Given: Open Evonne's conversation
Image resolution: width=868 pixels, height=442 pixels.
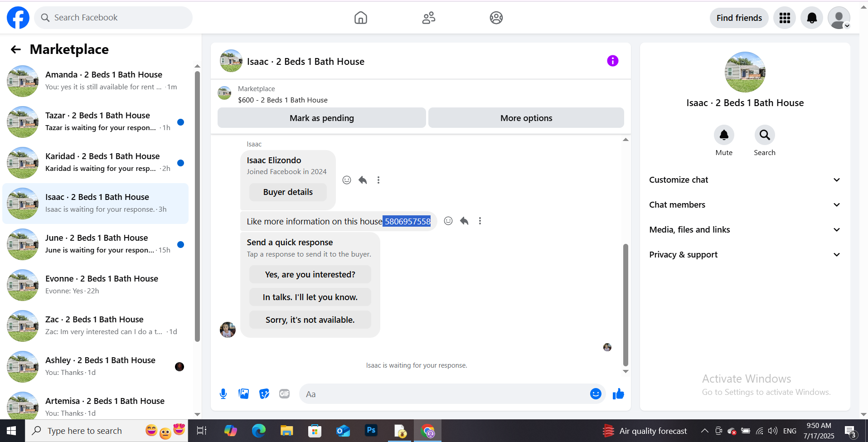Looking at the screenshot, I should pos(96,285).
